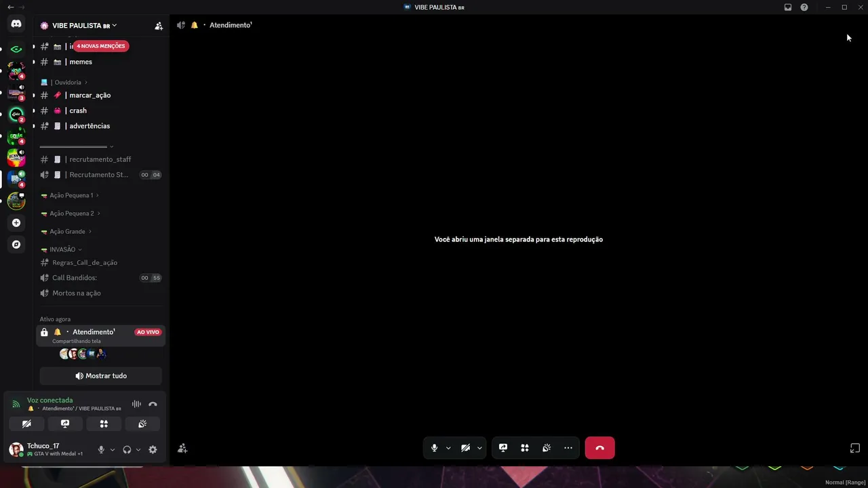
Task: Mute microphone in user panel
Action: coord(101,449)
